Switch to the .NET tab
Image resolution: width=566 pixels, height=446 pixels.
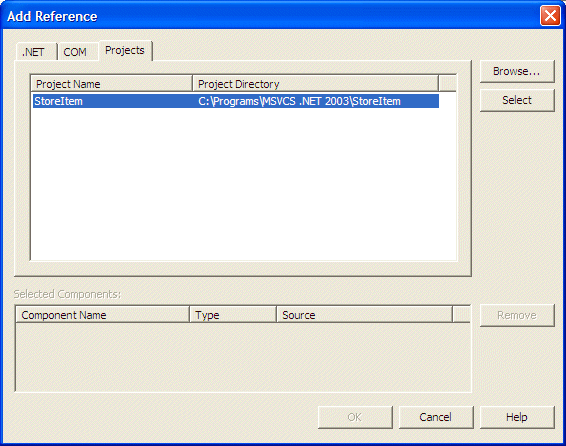pyautogui.click(x=36, y=52)
